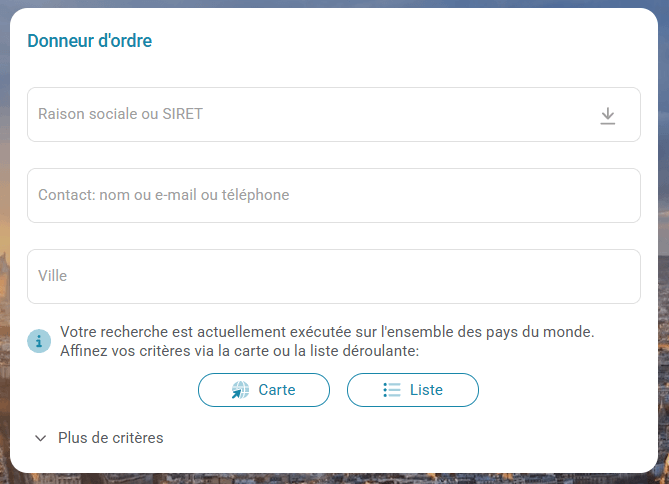Click the word "Liste" in the list button
Viewport: 669px width, 484px height.
click(x=426, y=390)
